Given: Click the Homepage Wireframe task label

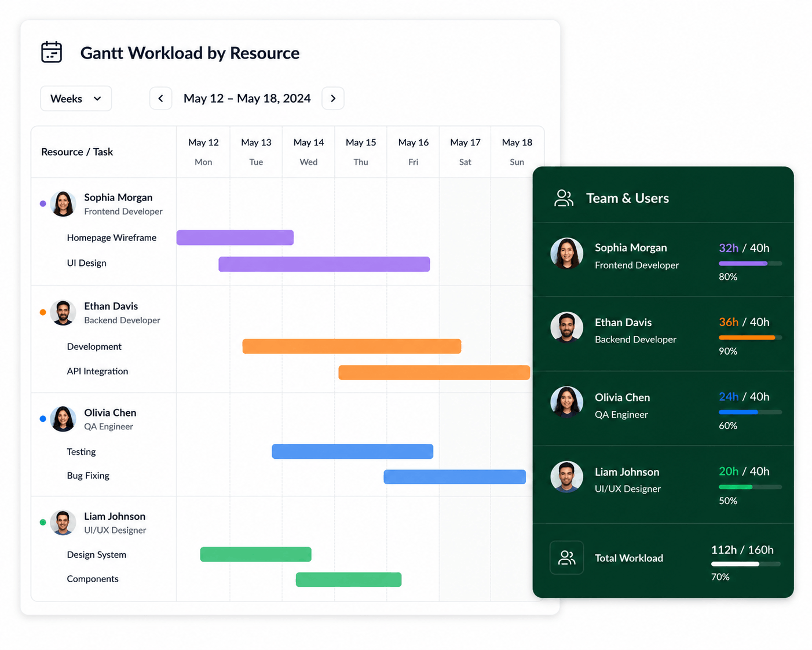Looking at the screenshot, I should (x=112, y=238).
